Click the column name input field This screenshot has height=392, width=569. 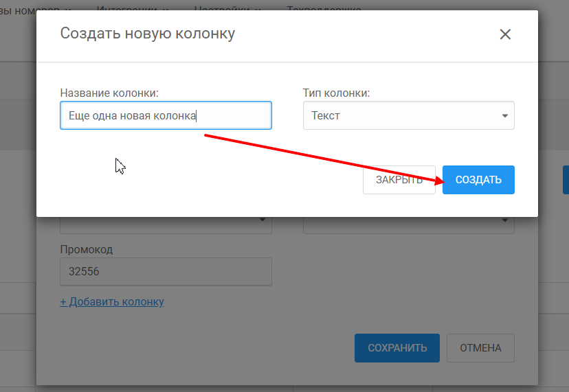tap(166, 115)
